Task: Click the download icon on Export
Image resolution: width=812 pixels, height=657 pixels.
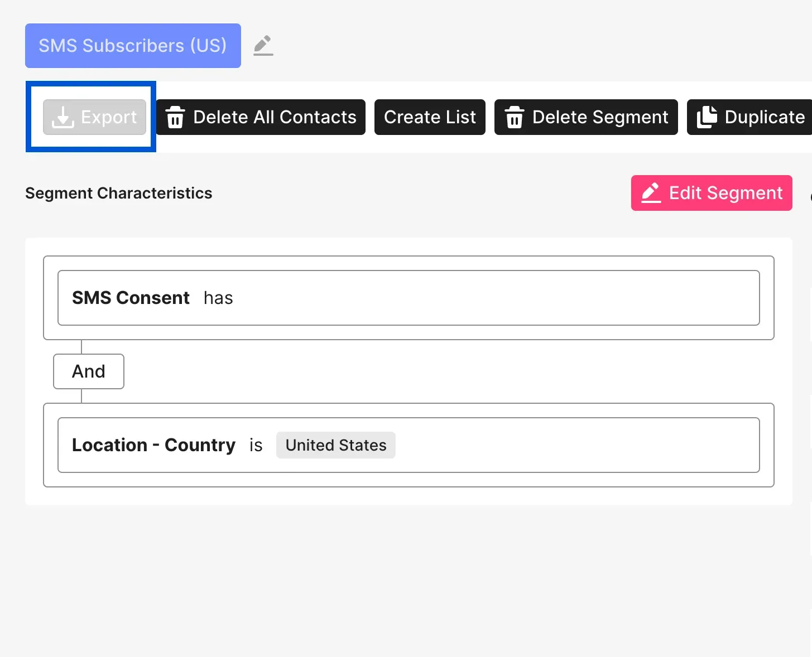Action: [63, 117]
